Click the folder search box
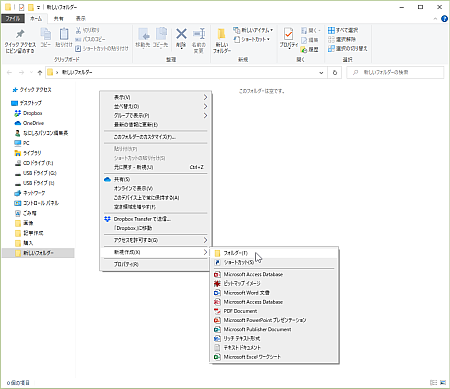Screen dimensions: 450x389 [395, 72]
